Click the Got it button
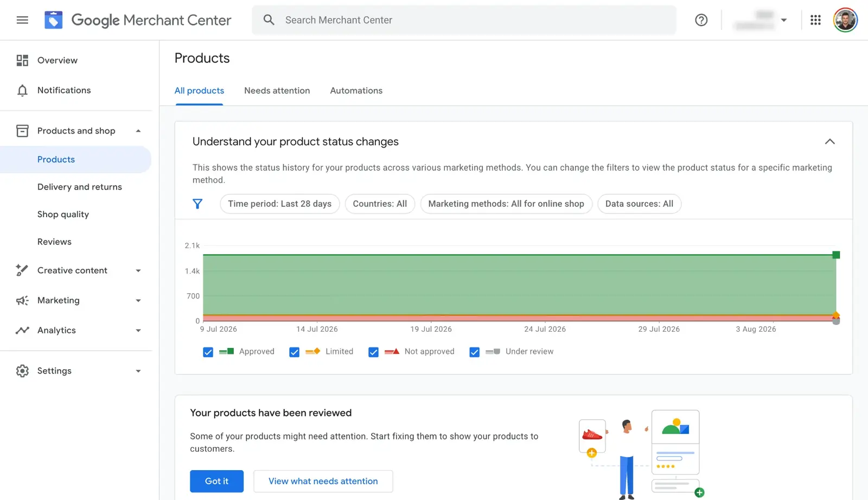Viewport: 868px width, 500px height. [x=216, y=481]
